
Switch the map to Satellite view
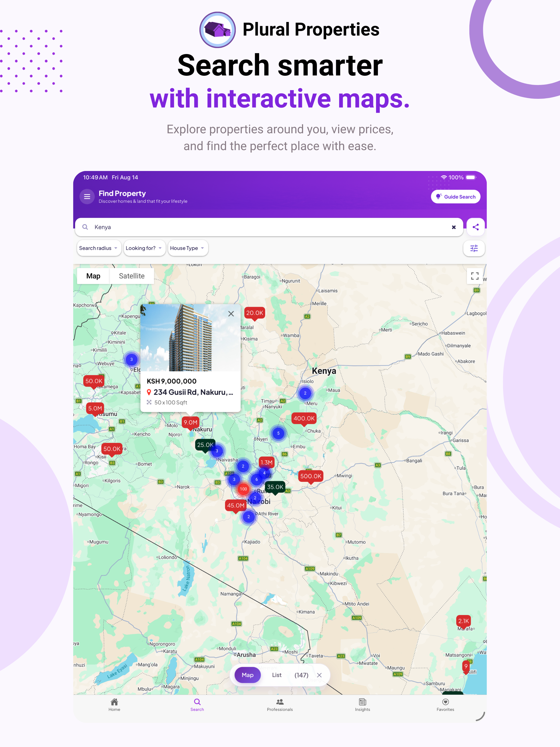click(132, 276)
